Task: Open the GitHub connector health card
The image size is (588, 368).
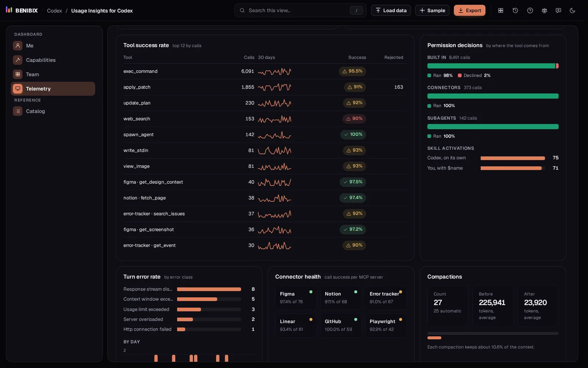Action: (341, 325)
